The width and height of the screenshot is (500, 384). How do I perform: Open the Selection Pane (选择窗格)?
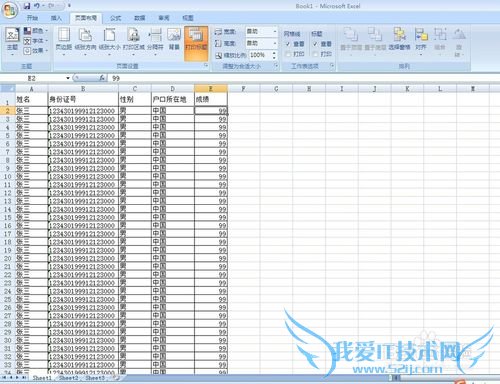coord(399,38)
